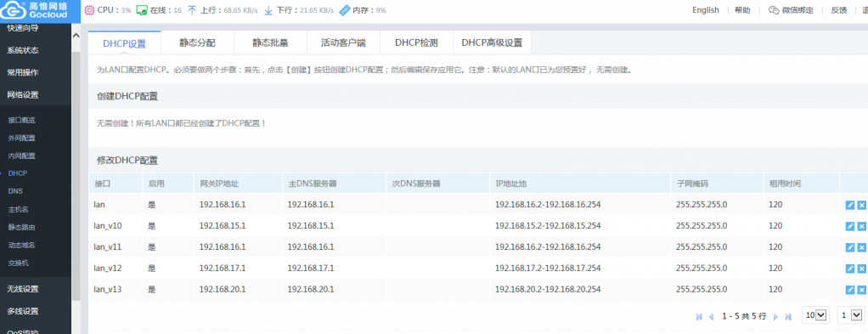Select DNS in the sidebar menu
The width and height of the screenshot is (868, 334).
15,191
